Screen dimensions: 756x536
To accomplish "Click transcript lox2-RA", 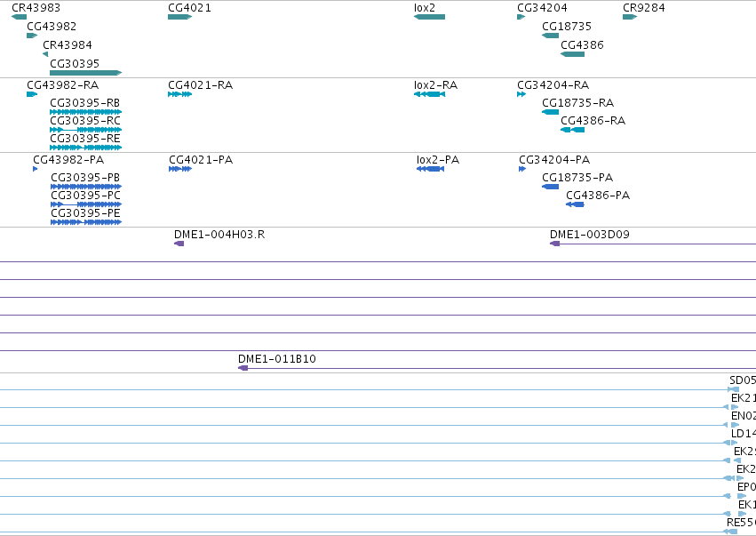I will click(429, 94).
